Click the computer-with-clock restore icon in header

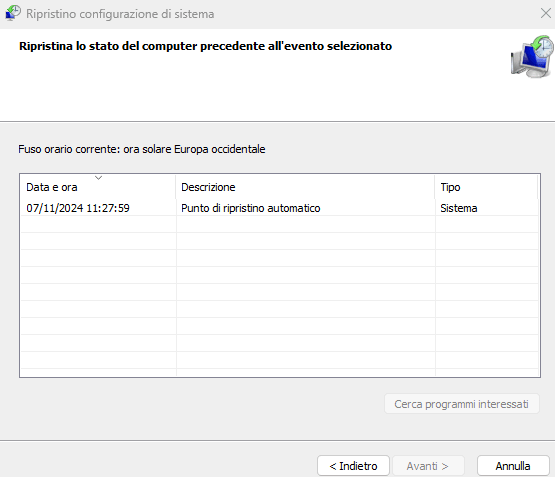[x=532, y=57]
